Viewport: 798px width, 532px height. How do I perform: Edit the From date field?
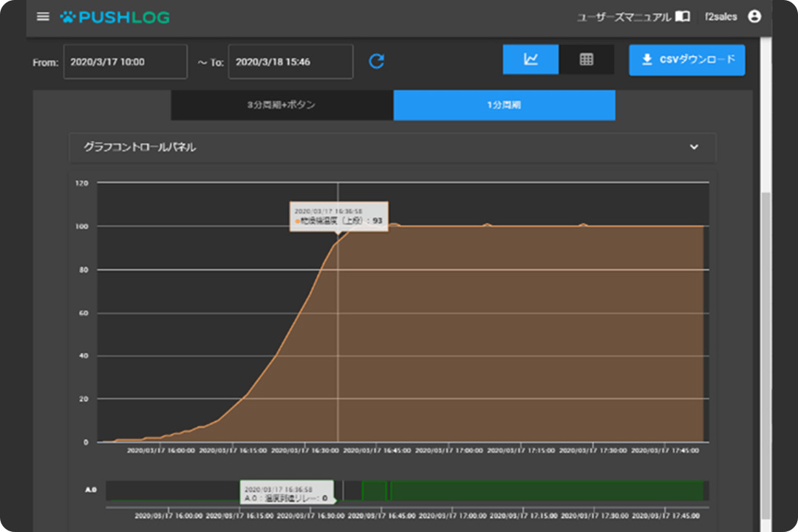(125, 62)
